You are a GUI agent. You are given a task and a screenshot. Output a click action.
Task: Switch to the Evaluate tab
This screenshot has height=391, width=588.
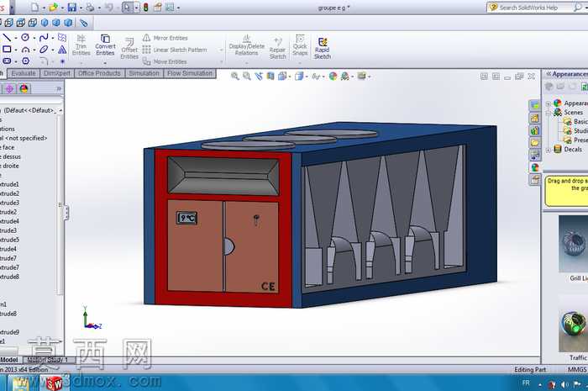[24, 73]
